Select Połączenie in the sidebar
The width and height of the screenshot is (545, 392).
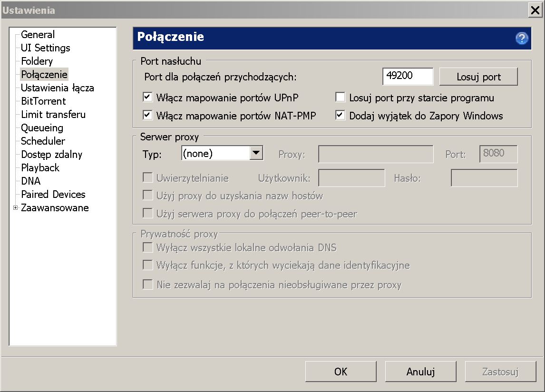pyautogui.click(x=44, y=74)
